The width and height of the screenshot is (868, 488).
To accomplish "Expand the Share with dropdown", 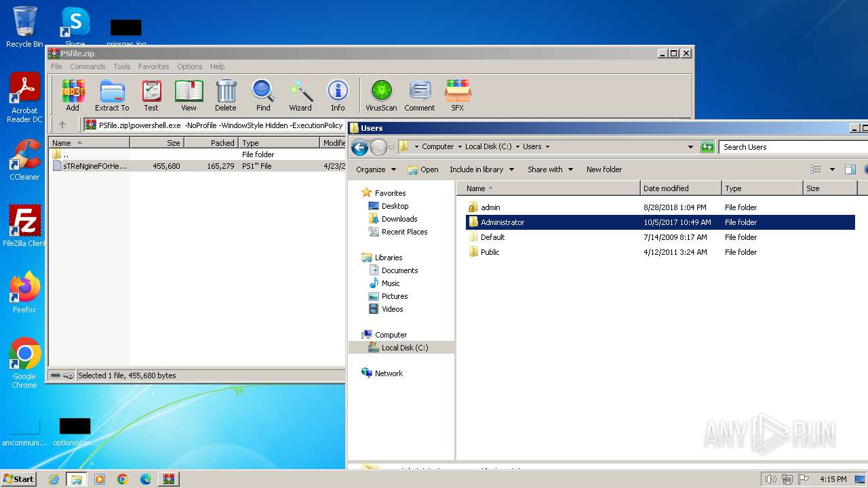I will pyautogui.click(x=550, y=169).
